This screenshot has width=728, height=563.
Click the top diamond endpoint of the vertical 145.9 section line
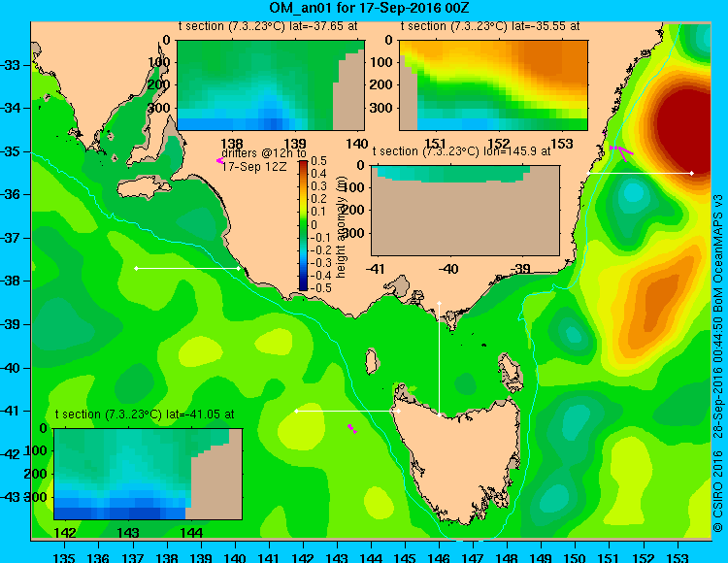click(439, 303)
